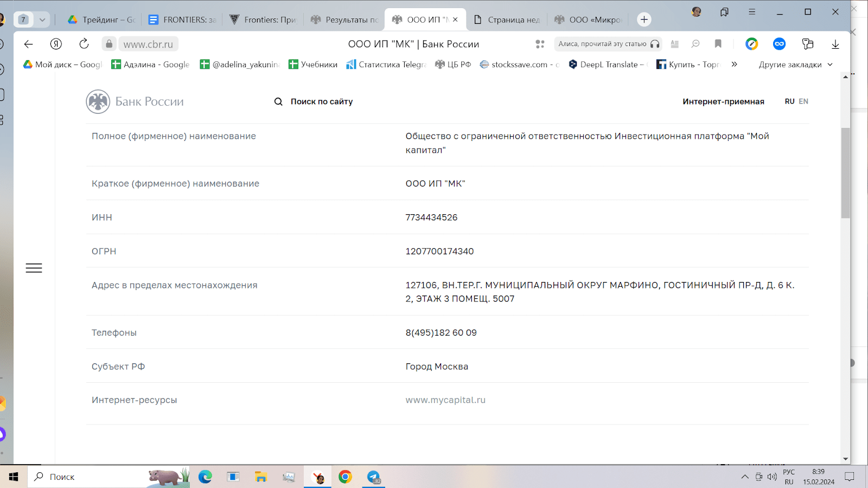868x488 pixels.
Task: Switch to the 'Frontiers: При' tab
Action: pyautogui.click(x=263, y=20)
